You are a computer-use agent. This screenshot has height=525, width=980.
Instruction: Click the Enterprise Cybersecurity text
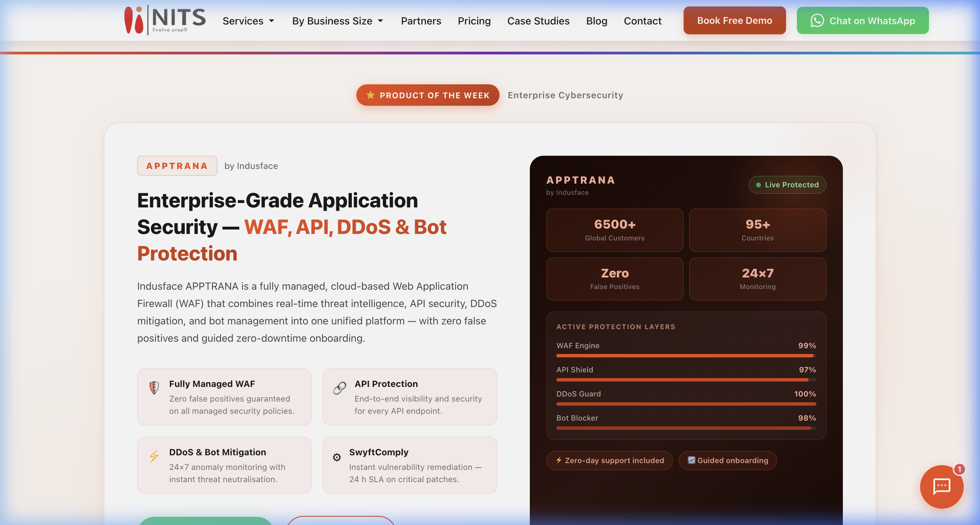(565, 95)
